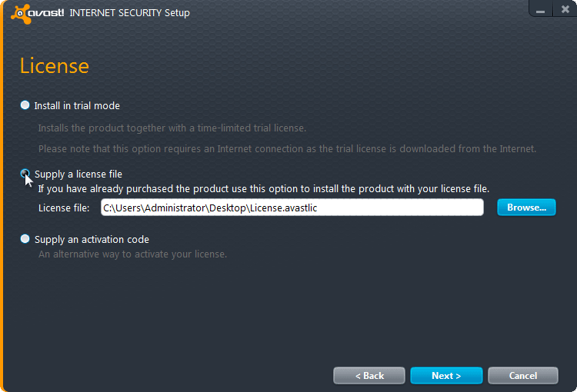Select the Install in trial mode radio button
577x392 pixels.
pos(25,105)
